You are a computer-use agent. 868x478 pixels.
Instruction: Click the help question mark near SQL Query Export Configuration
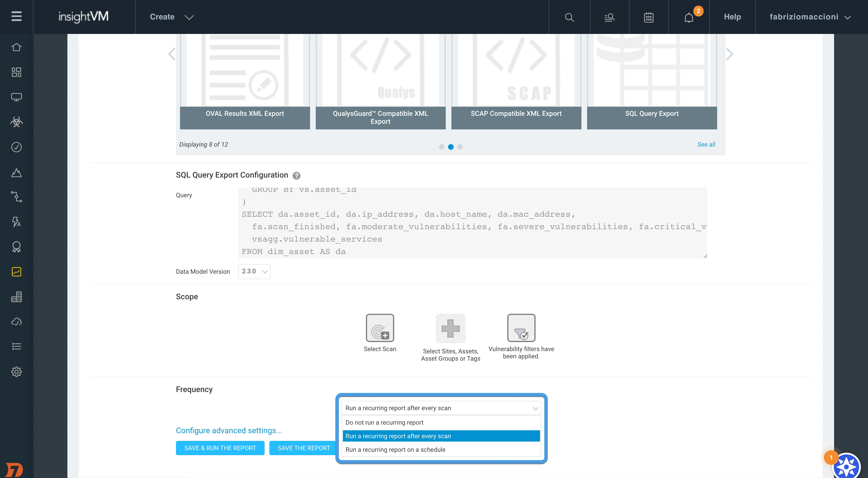point(296,176)
